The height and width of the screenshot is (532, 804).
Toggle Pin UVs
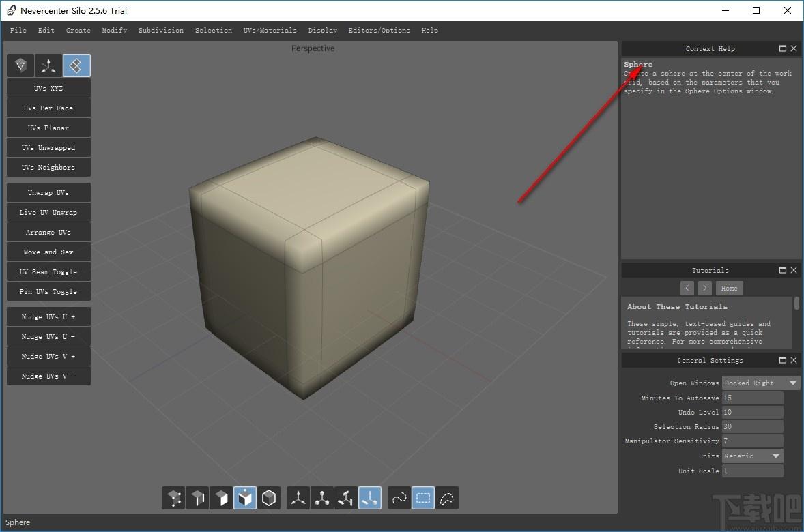[48, 291]
